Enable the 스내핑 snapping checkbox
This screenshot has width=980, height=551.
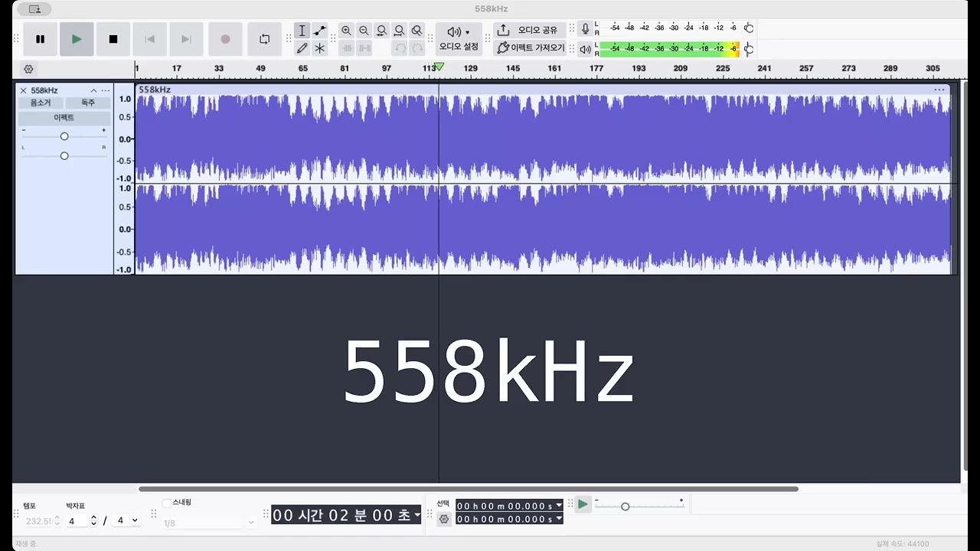tap(167, 503)
